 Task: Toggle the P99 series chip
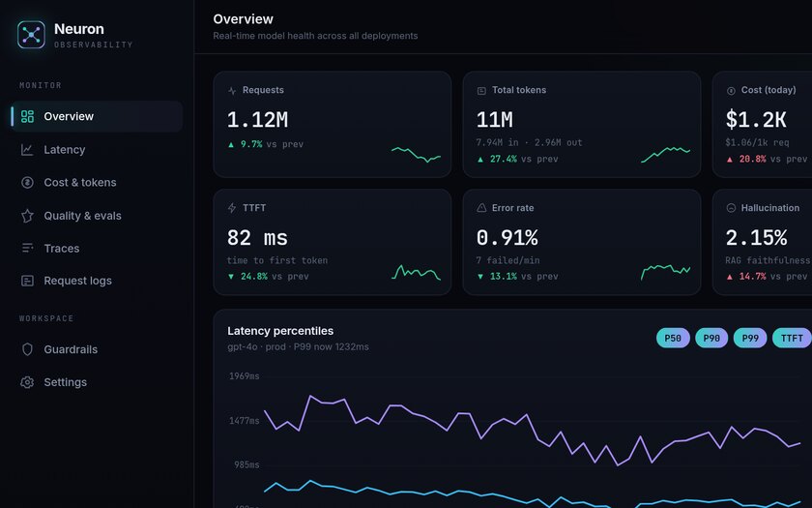[750, 338]
